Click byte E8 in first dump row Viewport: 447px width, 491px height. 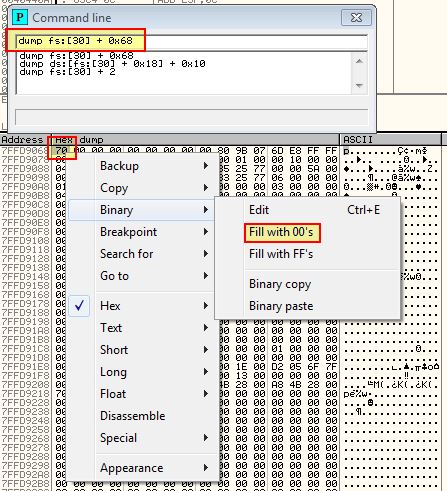click(295, 151)
